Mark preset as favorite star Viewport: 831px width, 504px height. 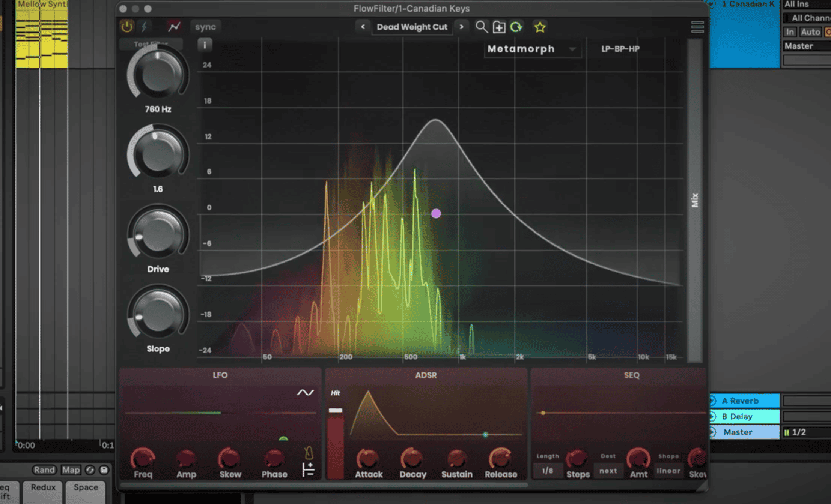click(540, 27)
